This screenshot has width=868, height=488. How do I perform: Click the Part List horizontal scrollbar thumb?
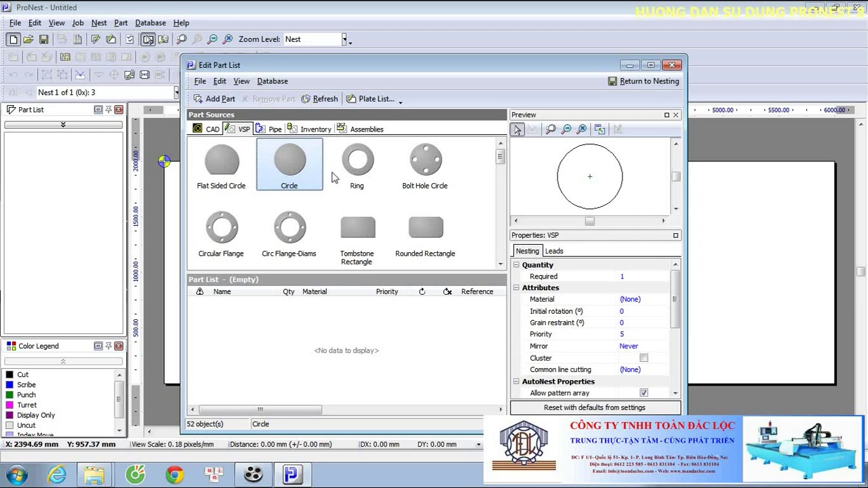[x=260, y=409]
